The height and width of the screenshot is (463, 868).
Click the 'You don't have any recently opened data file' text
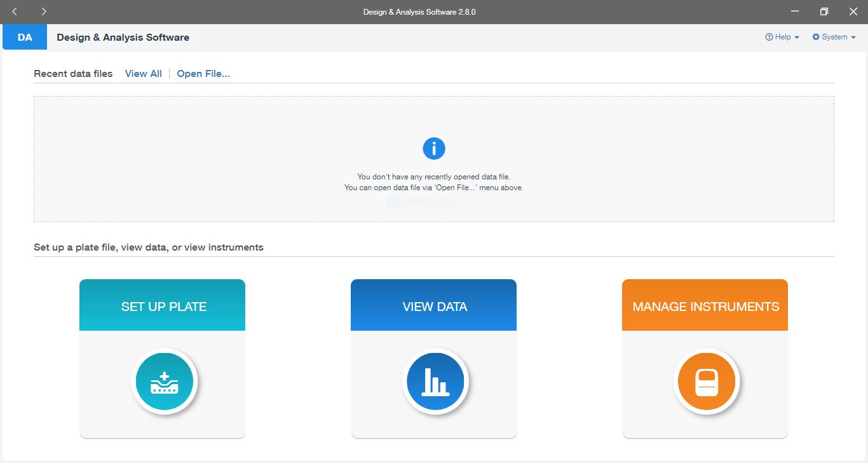tap(434, 177)
